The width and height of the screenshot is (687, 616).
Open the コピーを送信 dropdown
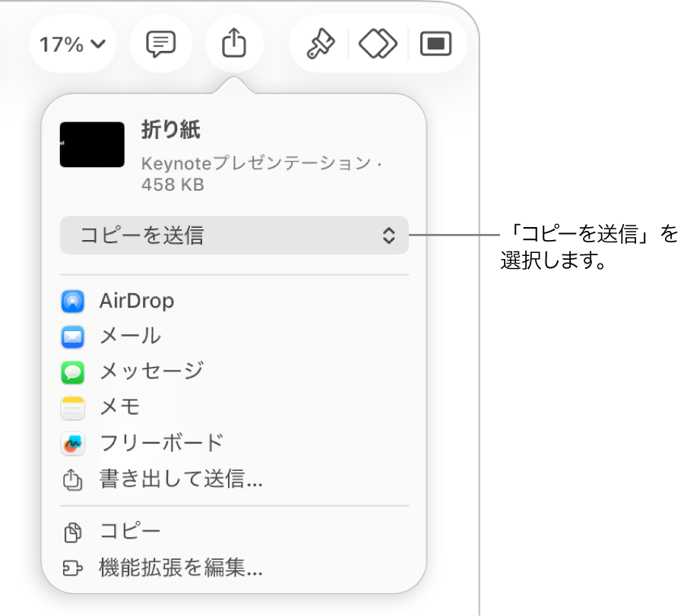(x=233, y=235)
